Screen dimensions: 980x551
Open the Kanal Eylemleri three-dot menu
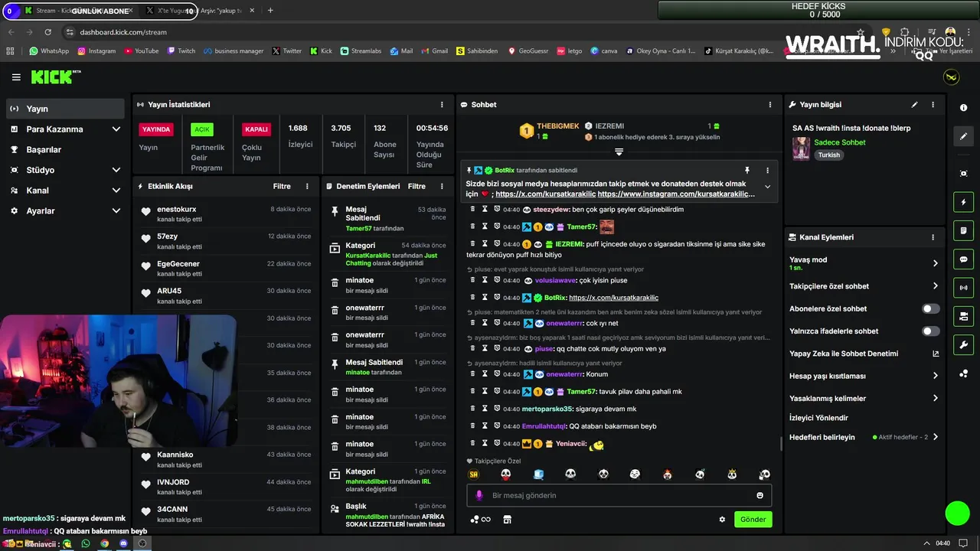coord(933,237)
